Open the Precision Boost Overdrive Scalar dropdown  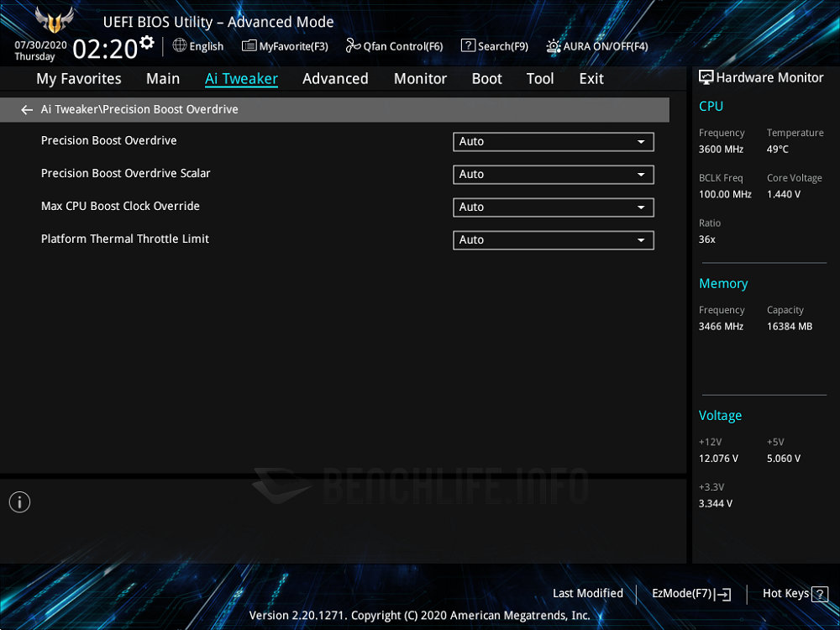point(553,175)
